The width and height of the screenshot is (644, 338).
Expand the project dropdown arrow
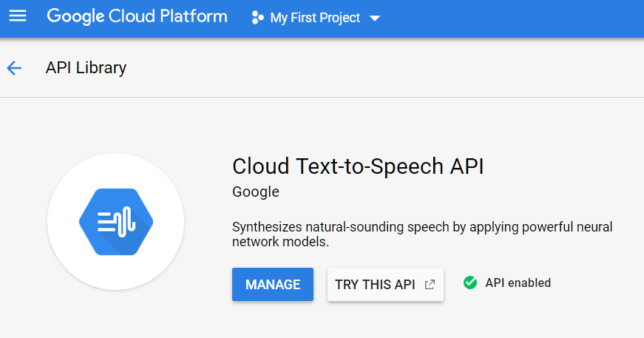[375, 18]
